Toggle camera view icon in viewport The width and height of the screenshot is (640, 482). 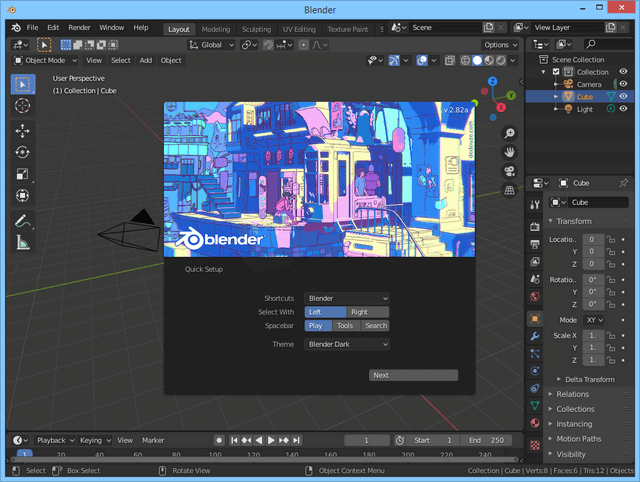tap(509, 170)
